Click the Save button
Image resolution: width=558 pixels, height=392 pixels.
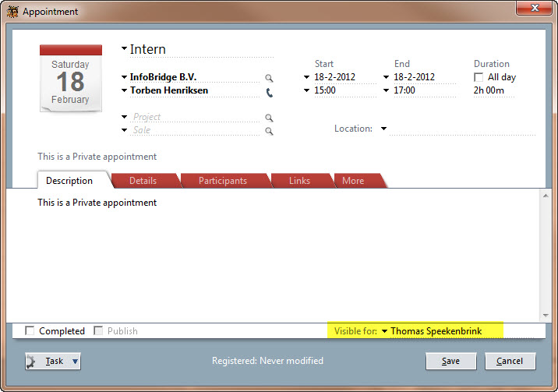tap(451, 361)
